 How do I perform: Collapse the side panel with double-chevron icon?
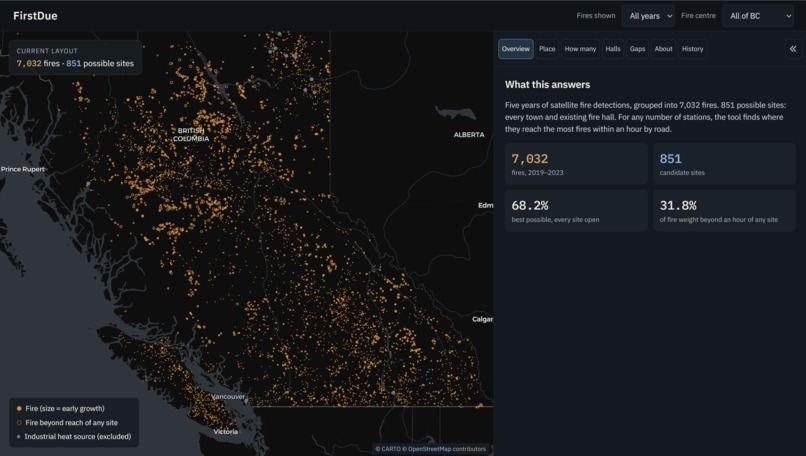coord(793,49)
